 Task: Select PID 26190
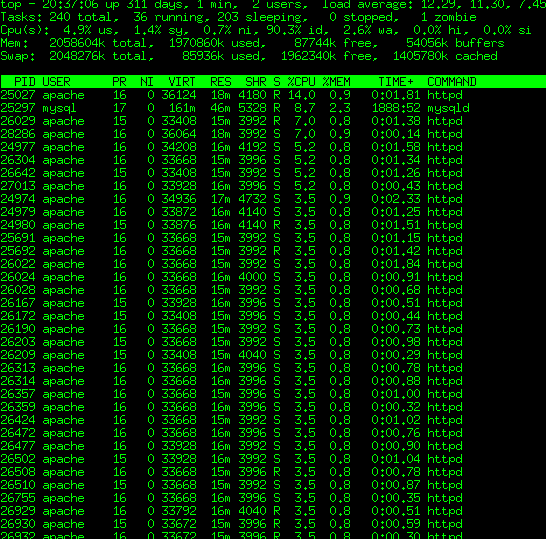click(x=18, y=329)
